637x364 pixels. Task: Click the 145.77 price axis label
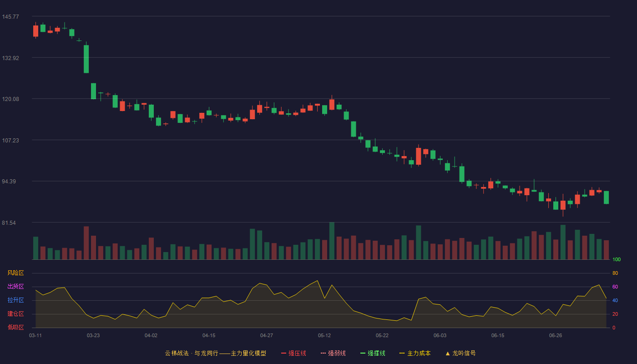10,17
